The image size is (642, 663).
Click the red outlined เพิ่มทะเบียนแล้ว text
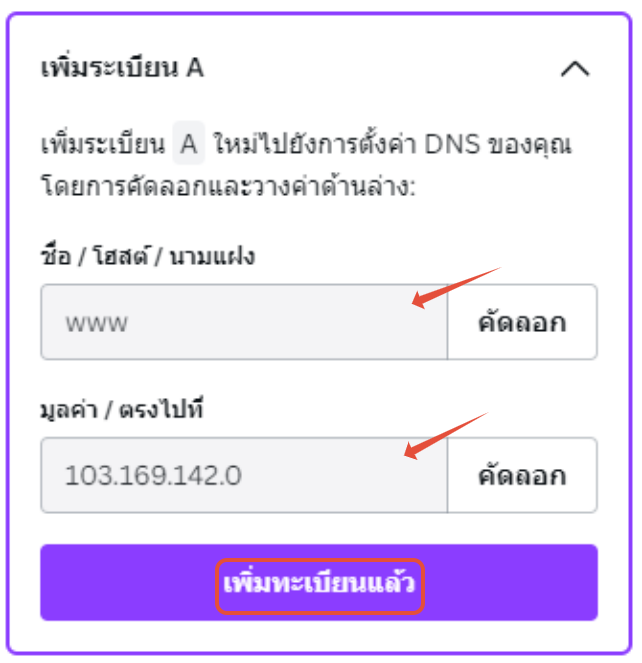319,585
